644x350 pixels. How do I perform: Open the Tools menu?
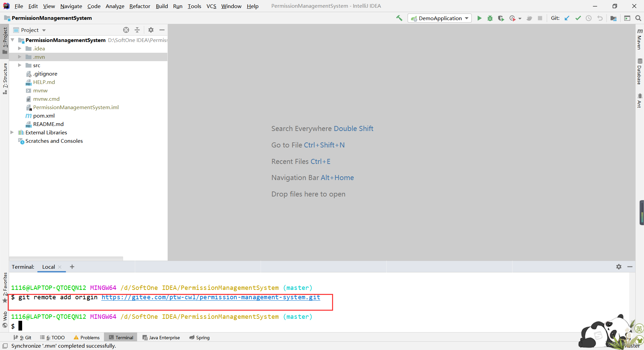click(194, 6)
